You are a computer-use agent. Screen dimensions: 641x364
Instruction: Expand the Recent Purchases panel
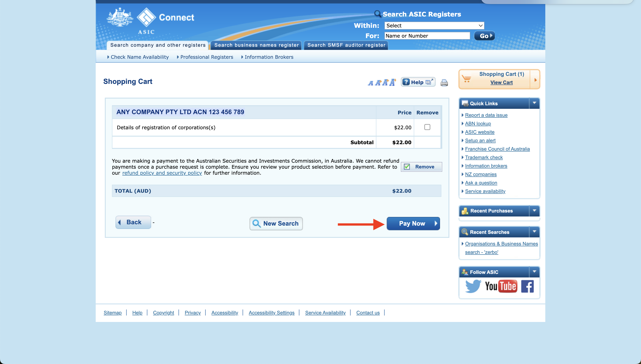(534, 210)
